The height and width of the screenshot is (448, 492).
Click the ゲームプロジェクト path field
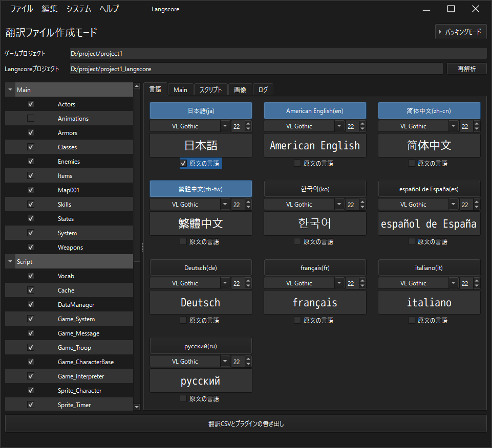click(x=277, y=53)
